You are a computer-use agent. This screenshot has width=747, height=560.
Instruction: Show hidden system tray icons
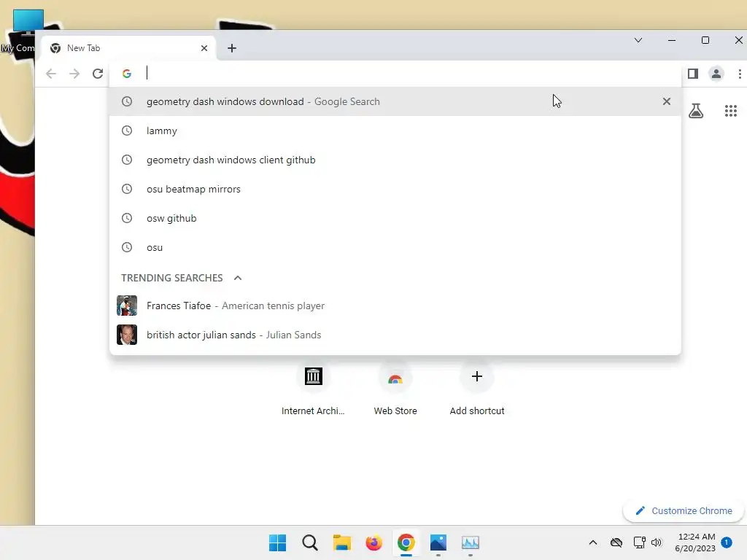tap(592, 542)
